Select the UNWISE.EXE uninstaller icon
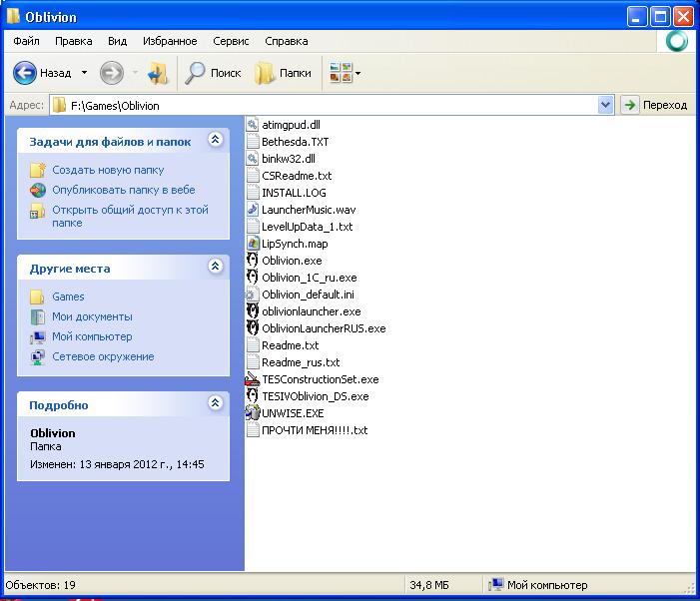The height and width of the screenshot is (601, 700). pos(253,413)
